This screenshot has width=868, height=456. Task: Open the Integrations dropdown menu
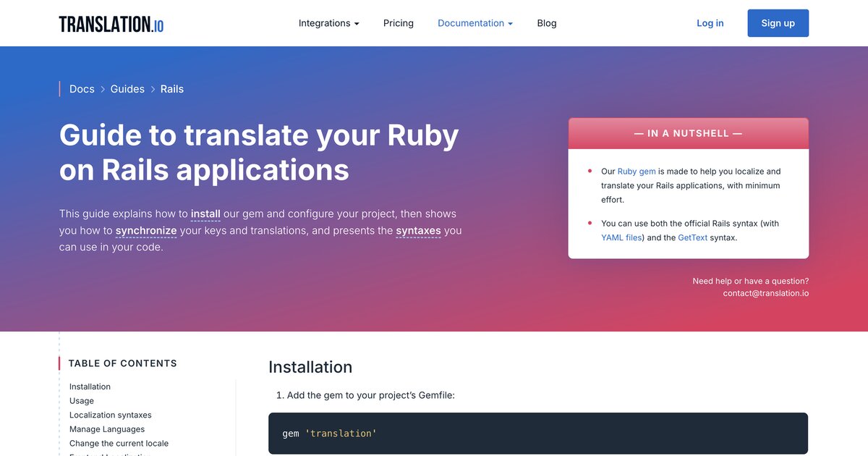click(x=329, y=23)
